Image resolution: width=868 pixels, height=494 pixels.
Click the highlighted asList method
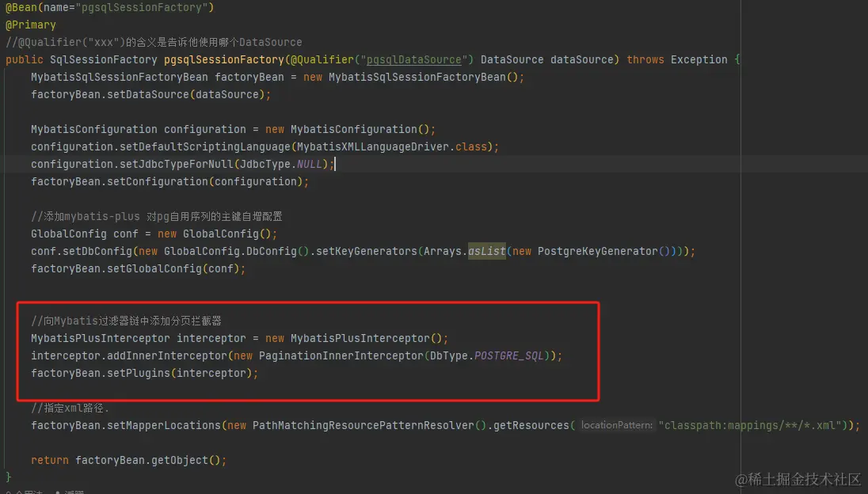486,251
